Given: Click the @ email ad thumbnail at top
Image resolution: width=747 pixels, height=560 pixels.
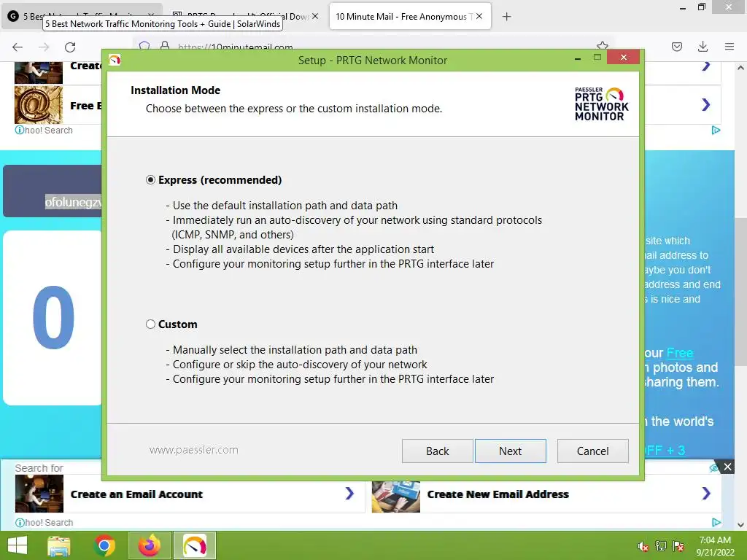Looking at the screenshot, I should 39,105.
